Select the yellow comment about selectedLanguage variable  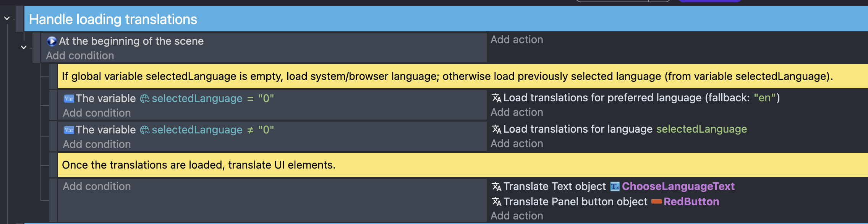[447, 76]
